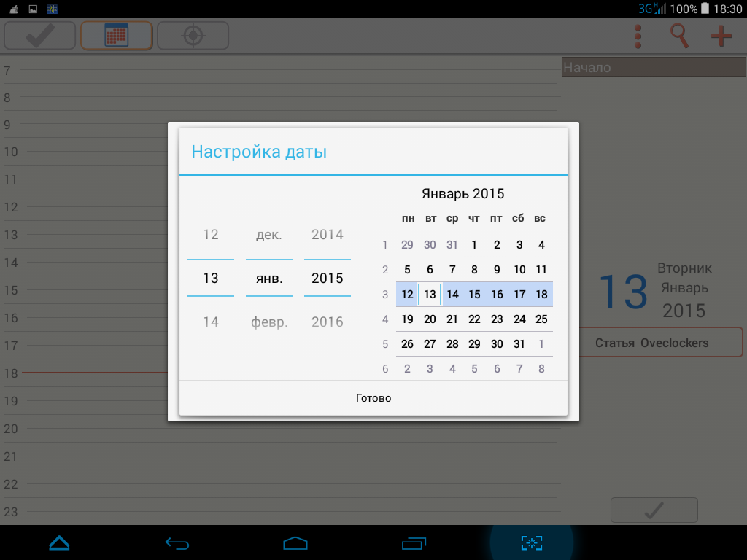Tap the hour 22 row in schedule
This screenshot has width=747, height=560.
tap(281, 484)
